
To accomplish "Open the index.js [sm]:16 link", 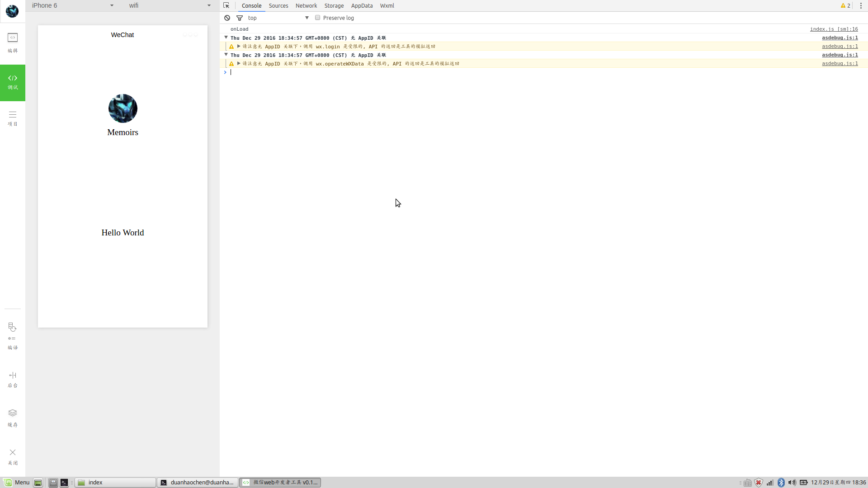I will tap(834, 28).
